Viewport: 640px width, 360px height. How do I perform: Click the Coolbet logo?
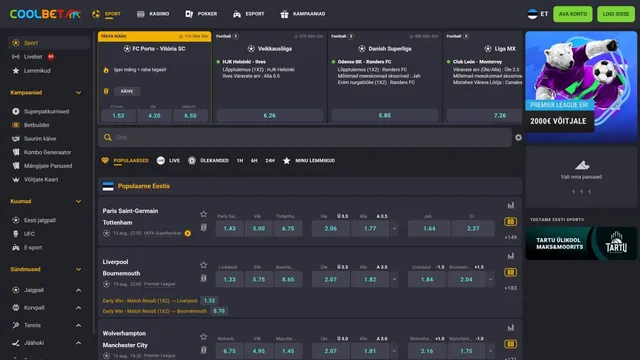click(45, 14)
